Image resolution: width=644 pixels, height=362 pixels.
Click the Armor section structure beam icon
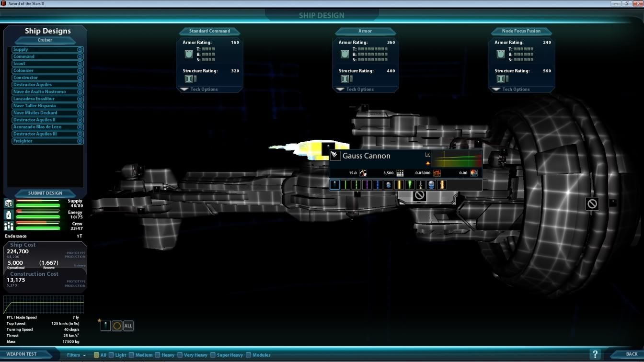[345, 79]
